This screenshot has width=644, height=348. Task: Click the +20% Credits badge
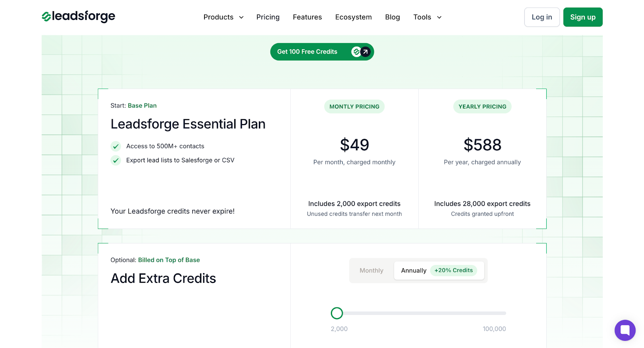pos(454,270)
